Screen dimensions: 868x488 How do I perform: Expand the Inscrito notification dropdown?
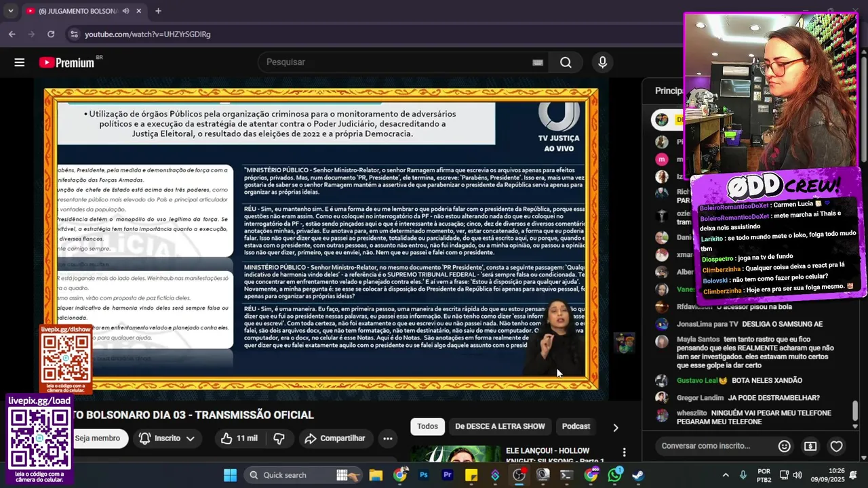[x=190, y=439]
